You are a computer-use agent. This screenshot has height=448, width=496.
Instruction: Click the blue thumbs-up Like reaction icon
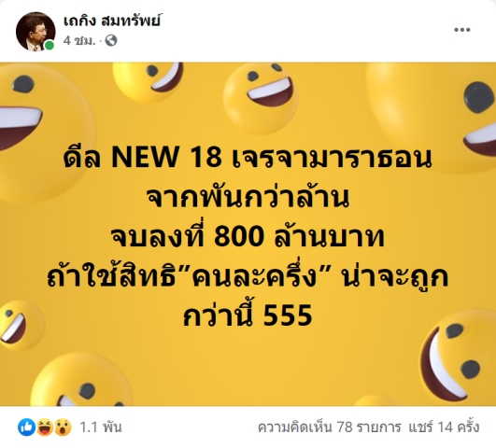(x=26, y=427)
